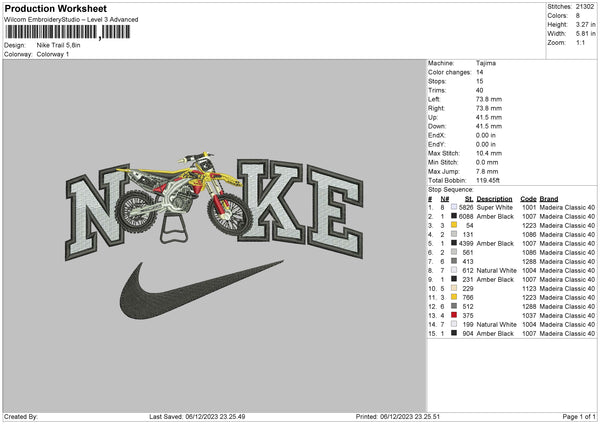Select the 'Left:' 73.8 mm value

489,99
